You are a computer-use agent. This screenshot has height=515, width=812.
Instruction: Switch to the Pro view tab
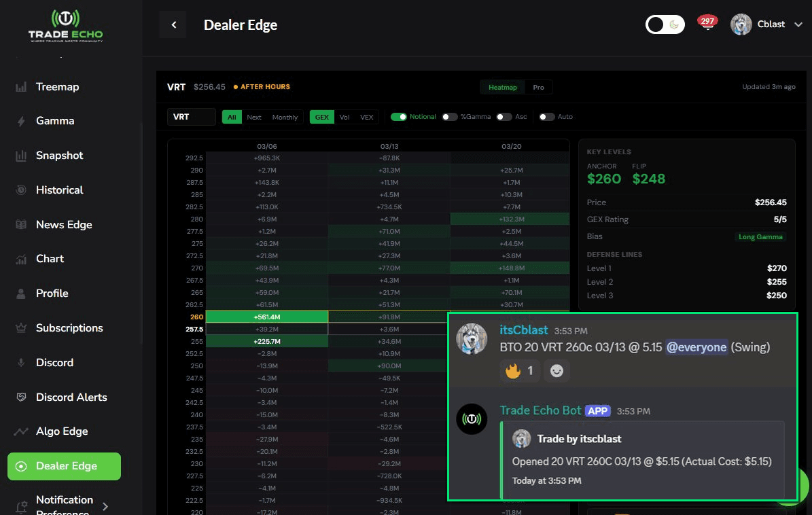(x=539, y=88)
